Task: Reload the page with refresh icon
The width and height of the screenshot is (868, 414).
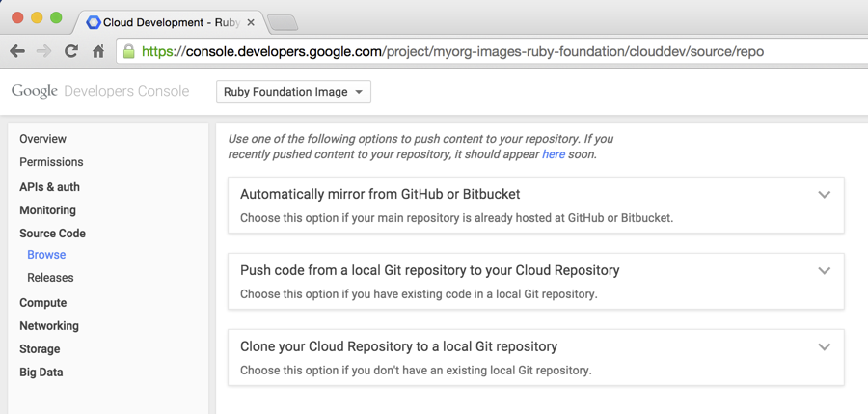Action: point(70,51)
